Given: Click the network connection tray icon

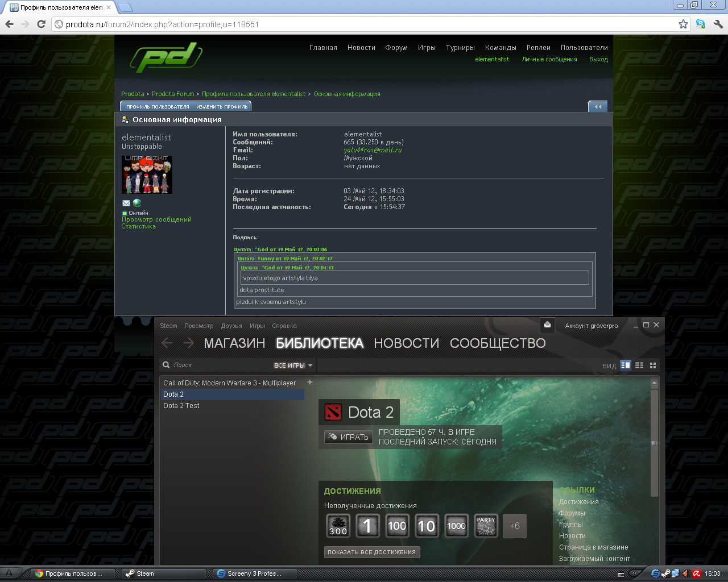Looking at the screenshot, I should [x=676, y=573].
